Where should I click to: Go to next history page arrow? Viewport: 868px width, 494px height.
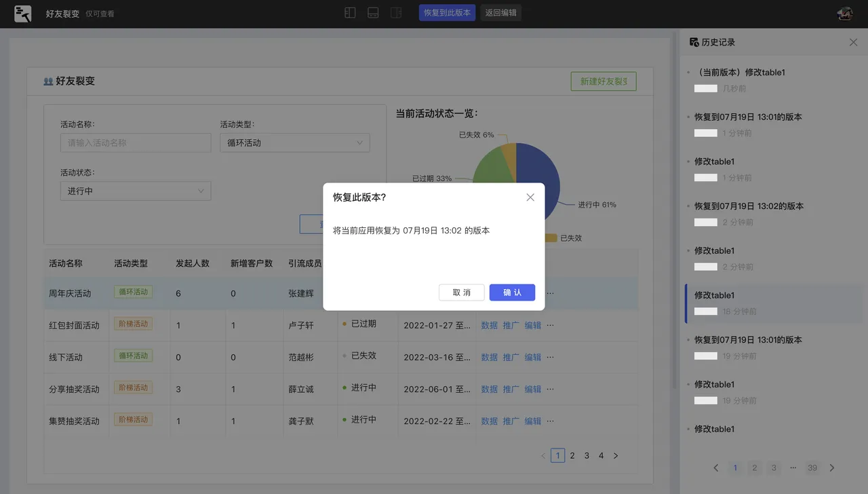point(832,468)
